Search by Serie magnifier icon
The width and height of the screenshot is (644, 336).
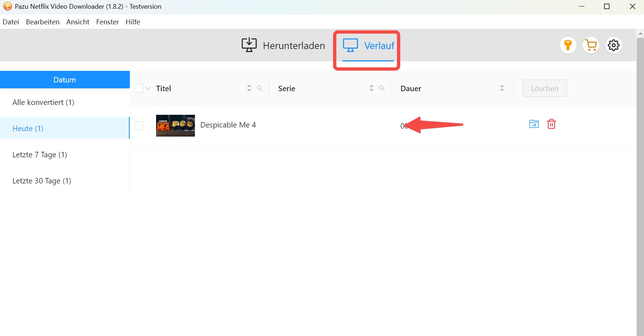point(382,88)
